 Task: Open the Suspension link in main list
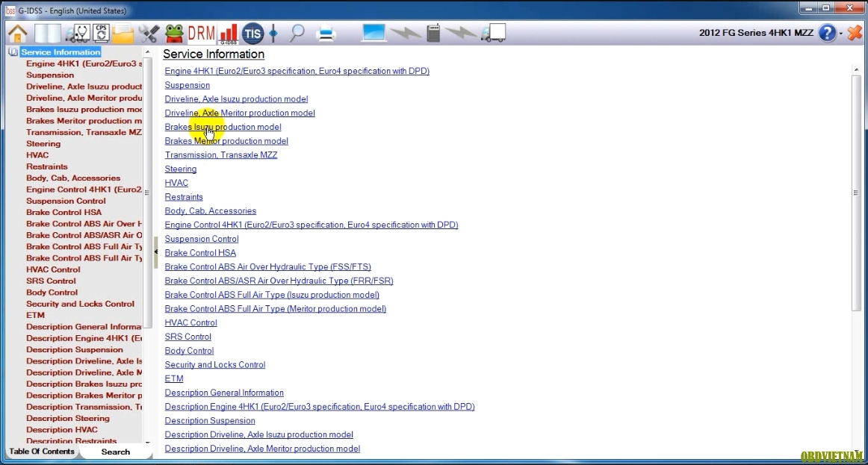(187, 85)
